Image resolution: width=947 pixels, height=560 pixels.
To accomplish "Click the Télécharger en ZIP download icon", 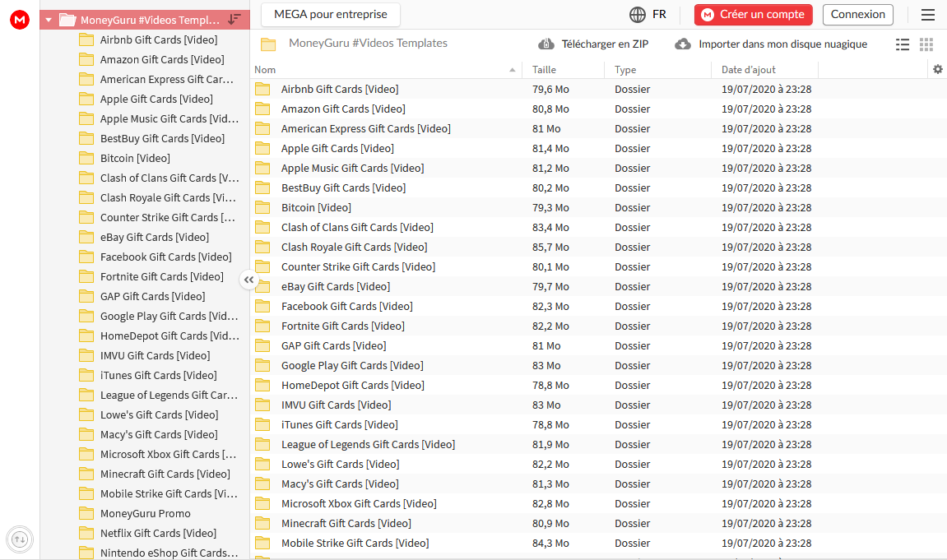I will [546, 44].
